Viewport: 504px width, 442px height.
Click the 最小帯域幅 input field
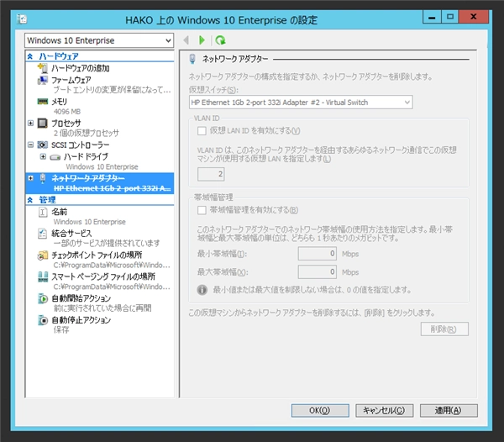[x=318, y=254]
